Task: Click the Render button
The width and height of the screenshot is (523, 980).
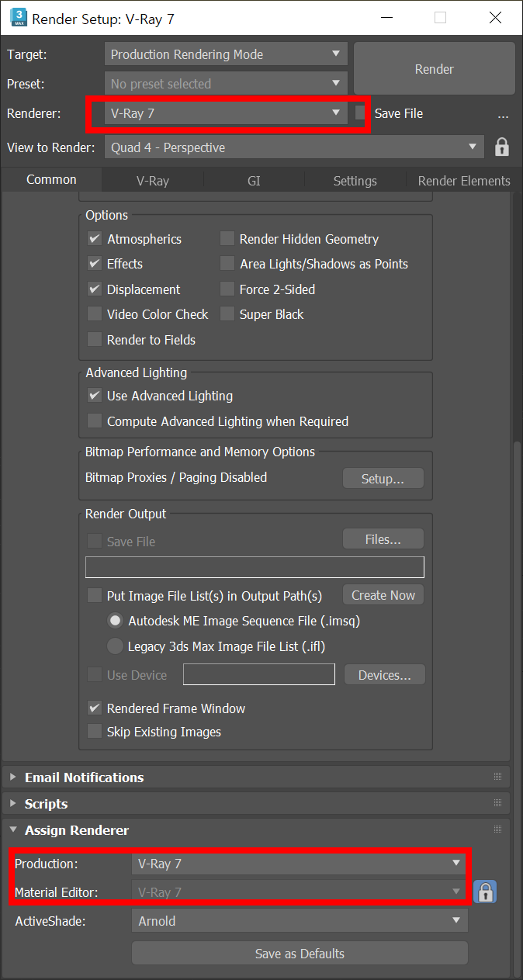Action: [435, 69]
